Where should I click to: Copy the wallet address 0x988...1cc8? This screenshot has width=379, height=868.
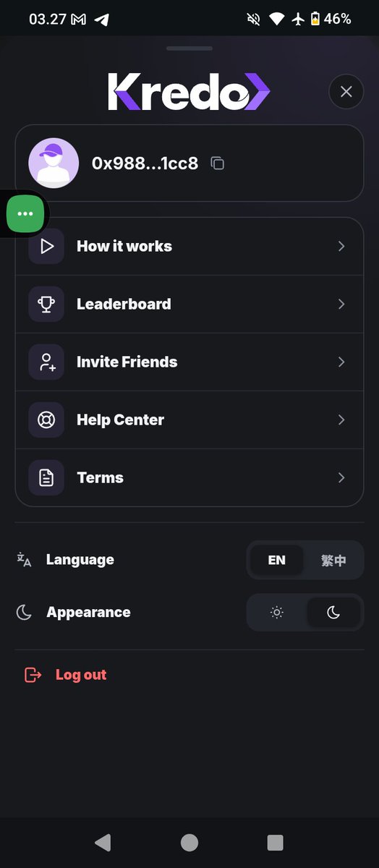click(217, 163)
